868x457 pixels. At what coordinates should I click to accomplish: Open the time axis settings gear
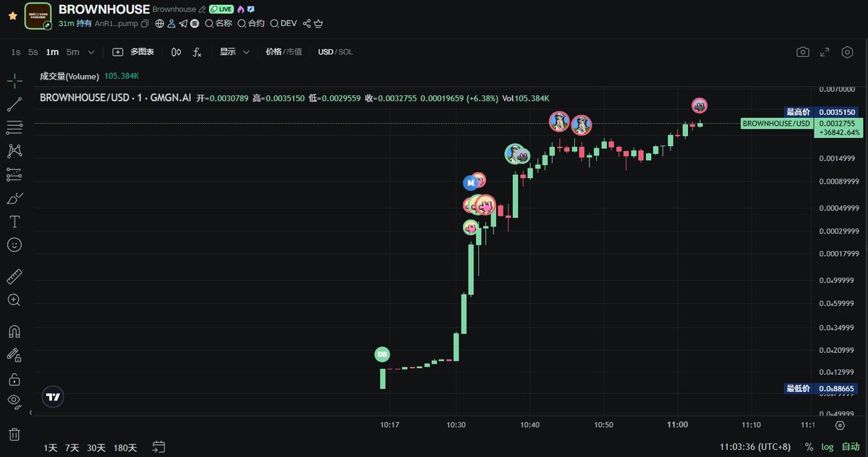pos(840,425)
